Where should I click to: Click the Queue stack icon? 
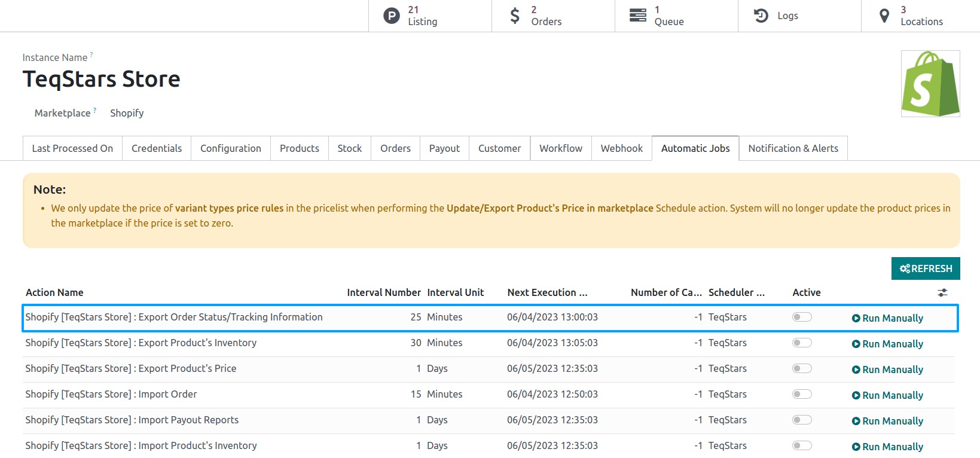pyautogui.click(x=638, y=16)
